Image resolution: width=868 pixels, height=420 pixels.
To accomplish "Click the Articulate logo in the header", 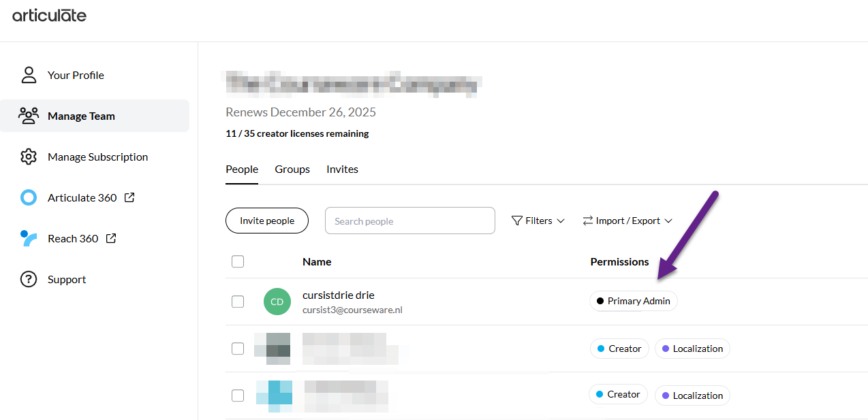I will click(x=49, y=15).
